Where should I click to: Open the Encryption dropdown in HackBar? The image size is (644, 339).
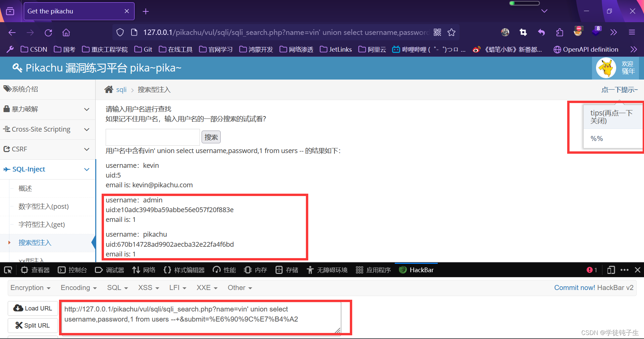[x=31, y=288]
